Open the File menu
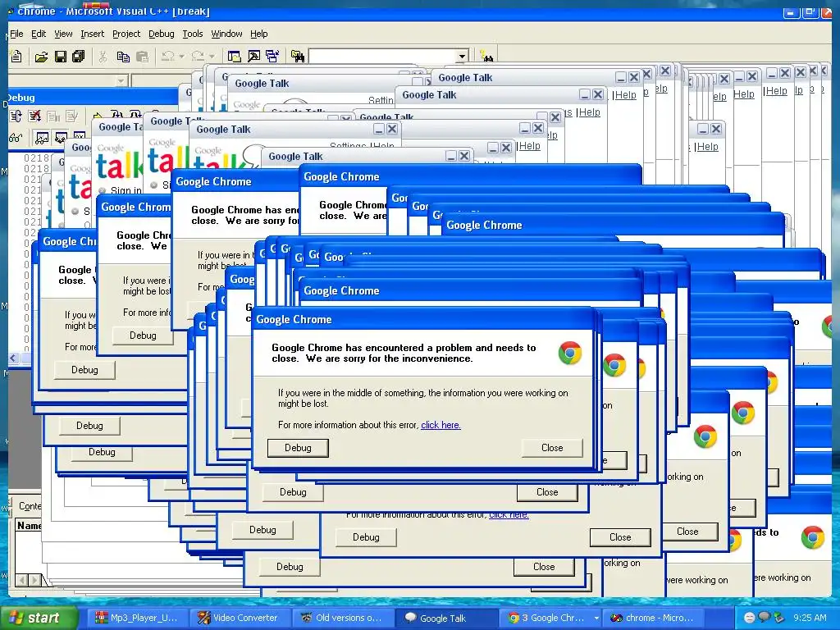Image resolution: width=840 pixels, height=630 pixels. tap(16, 34)
